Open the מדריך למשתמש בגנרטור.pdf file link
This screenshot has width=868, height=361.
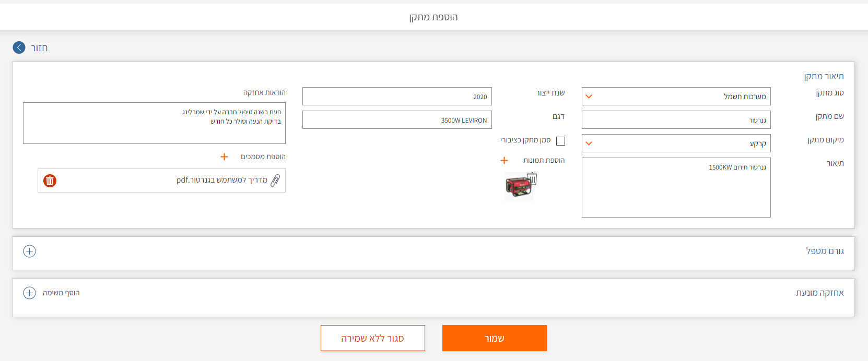coord(221,180)
